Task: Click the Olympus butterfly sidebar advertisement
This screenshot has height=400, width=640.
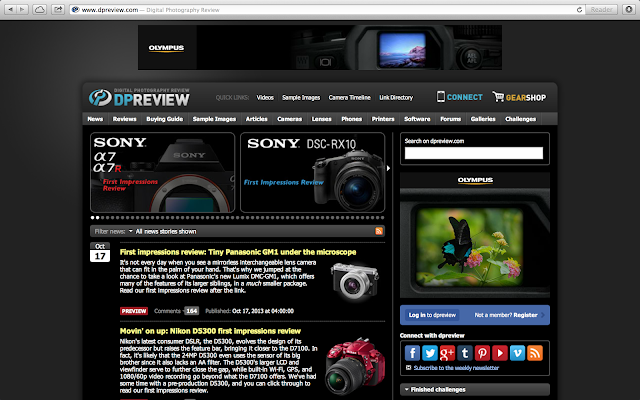Action: (475, 235)
